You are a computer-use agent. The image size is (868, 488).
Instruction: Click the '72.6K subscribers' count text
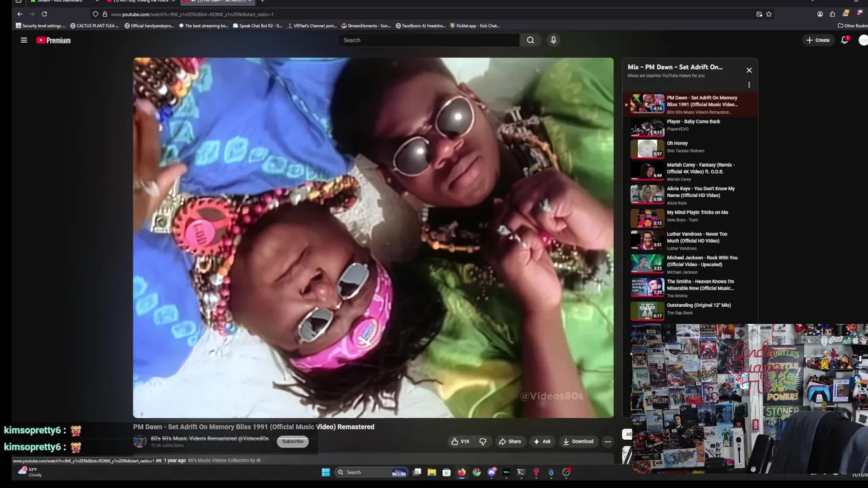[167, 445]
